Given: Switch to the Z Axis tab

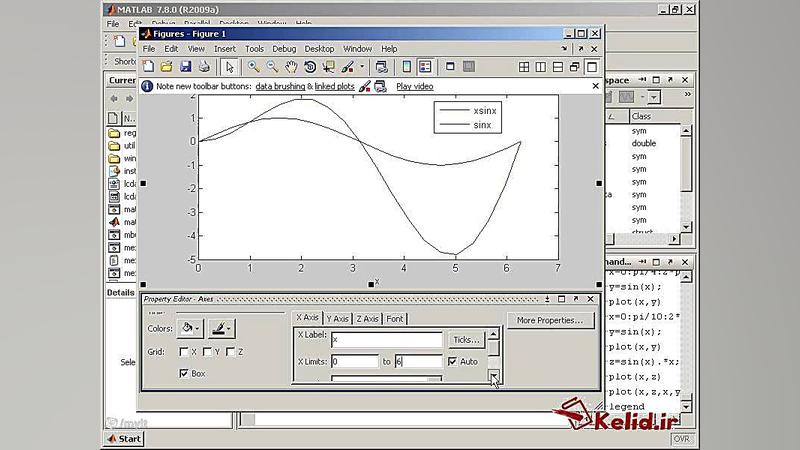Looking at the screenshot, I should [367, 319].
